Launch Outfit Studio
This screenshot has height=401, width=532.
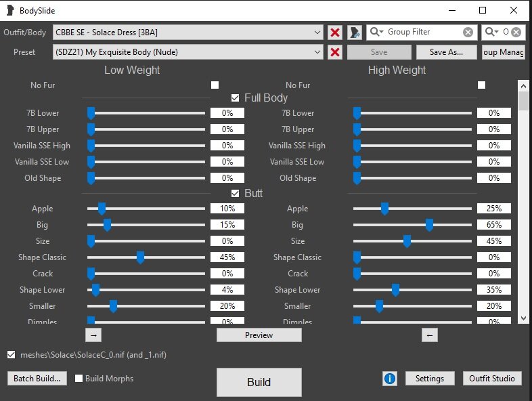point(492,378)
